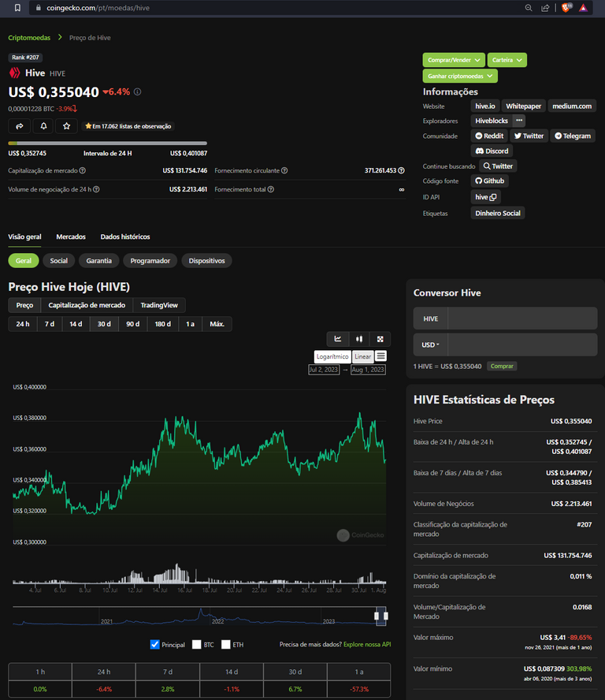Open the Whitepaper link

point(523,106)
